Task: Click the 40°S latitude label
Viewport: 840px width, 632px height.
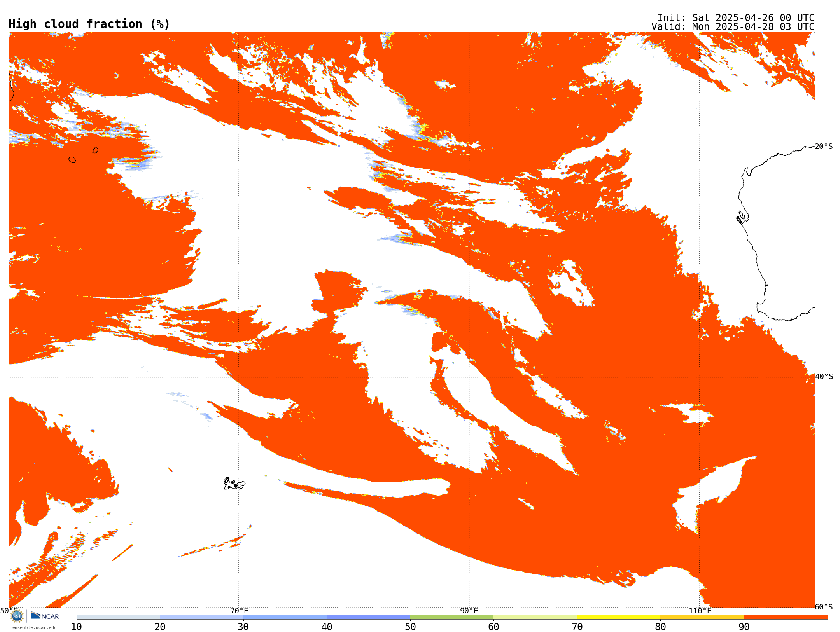Action: [x=824, y=377]
